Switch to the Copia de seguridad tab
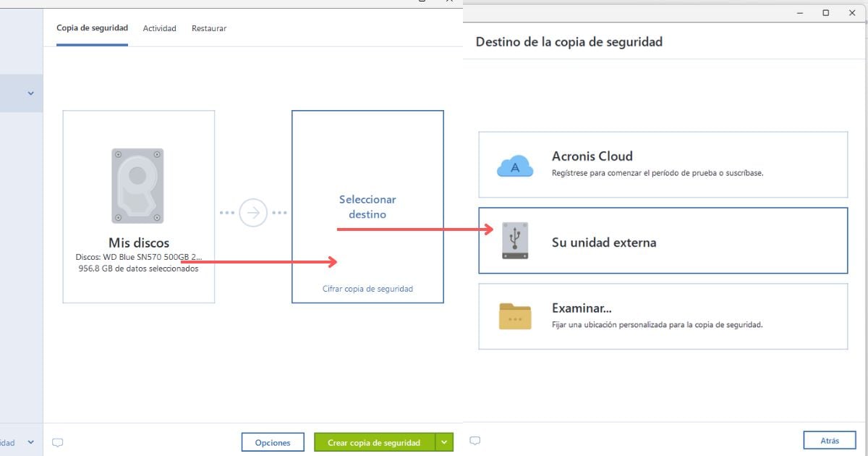Viewport: 868px width, 456px height. [x=92, y=28]
